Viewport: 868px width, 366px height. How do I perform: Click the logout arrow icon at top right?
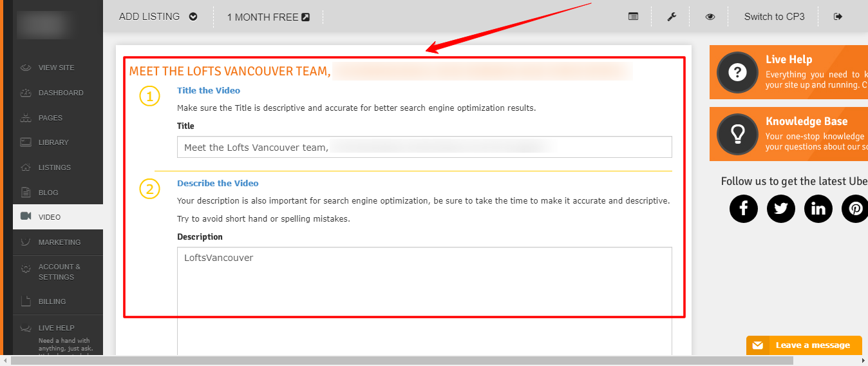(x=838, y=17)
